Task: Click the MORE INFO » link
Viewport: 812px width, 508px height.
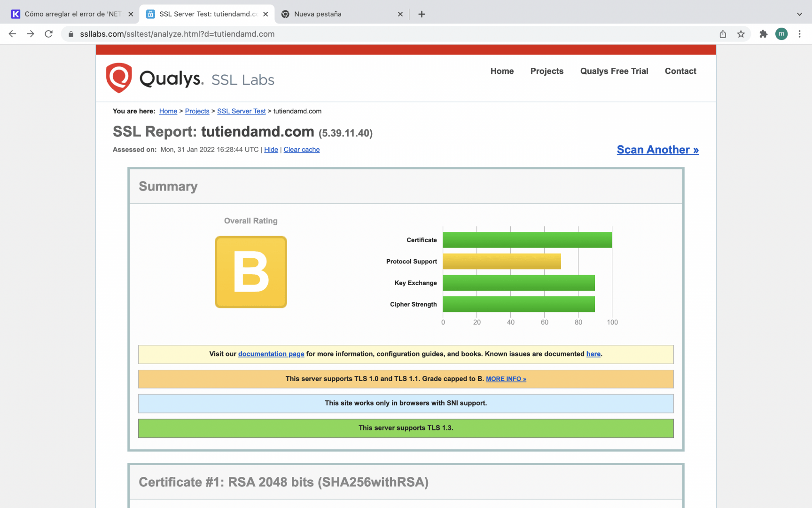Action: [x=506, y=379]
